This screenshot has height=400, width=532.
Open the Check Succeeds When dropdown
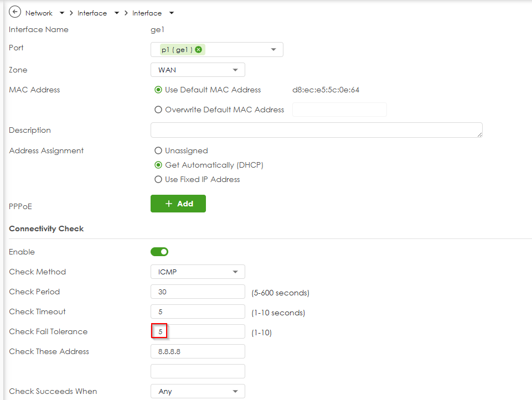click(x=198, y=392)
